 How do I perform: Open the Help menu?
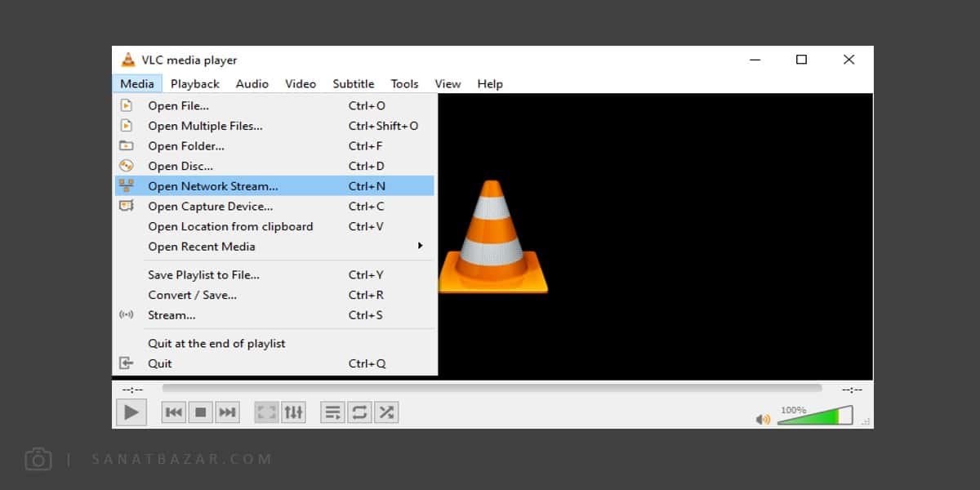coord(490,83)
